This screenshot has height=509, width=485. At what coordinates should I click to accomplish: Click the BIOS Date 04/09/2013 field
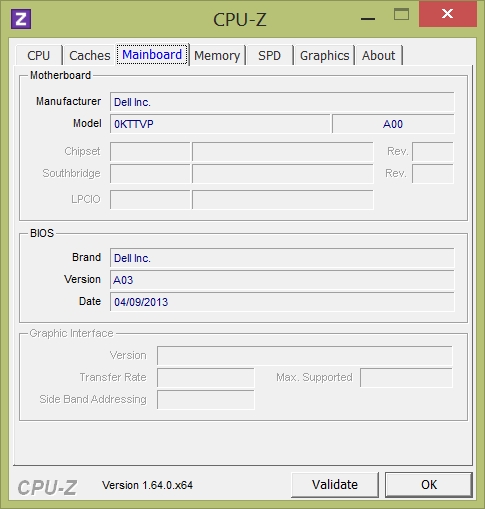282,302
